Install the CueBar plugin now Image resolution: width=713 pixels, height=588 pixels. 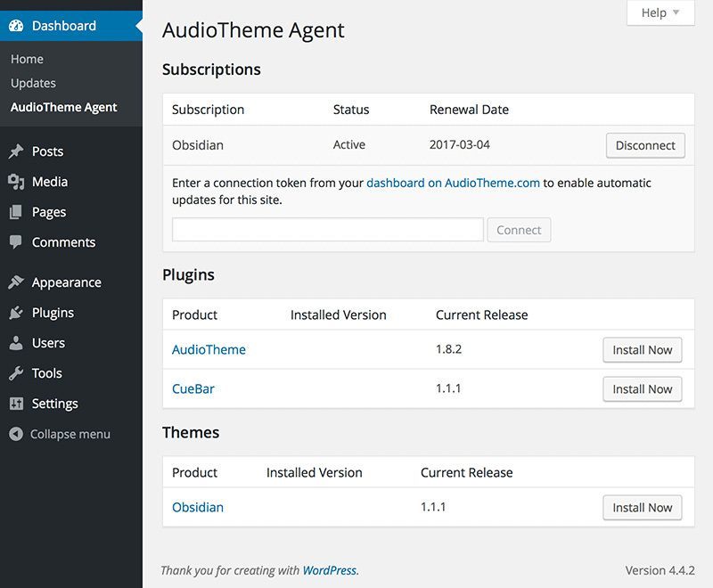642,389
